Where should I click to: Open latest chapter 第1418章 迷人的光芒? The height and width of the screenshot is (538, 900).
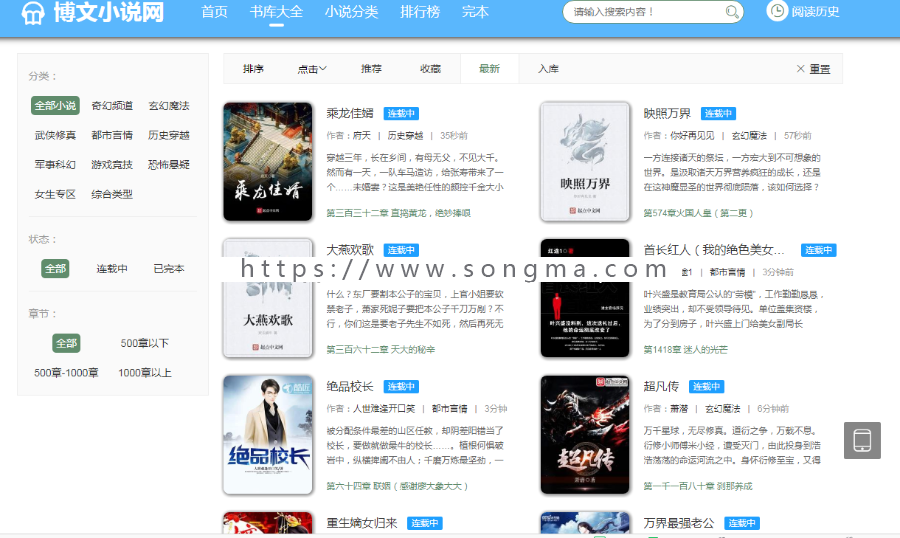(685, 350)
